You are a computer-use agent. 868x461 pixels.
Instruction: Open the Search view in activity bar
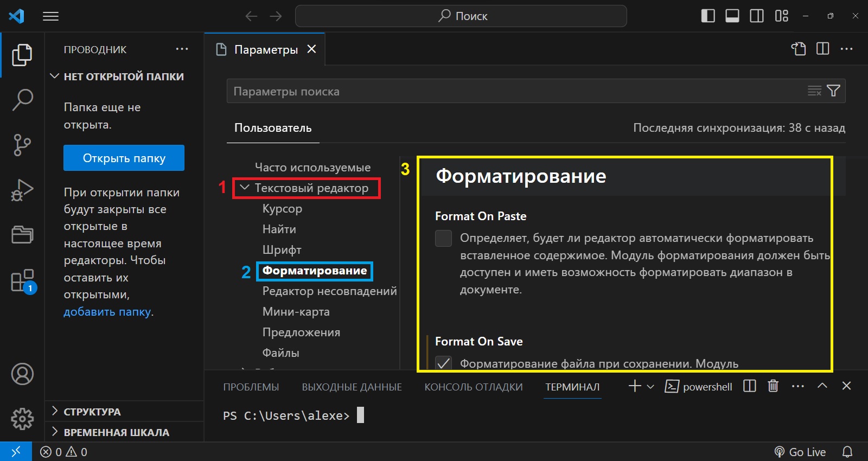point(22,100)
